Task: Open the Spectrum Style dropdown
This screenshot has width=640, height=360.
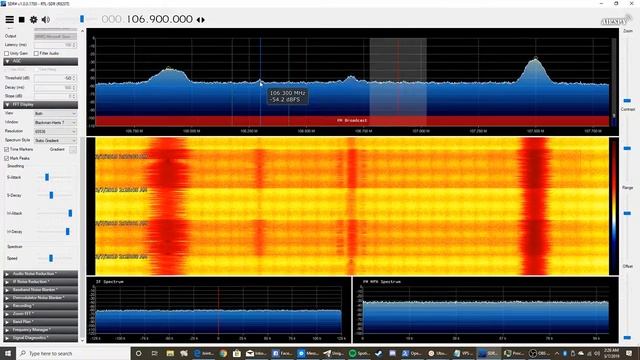Action: [56, 140]
